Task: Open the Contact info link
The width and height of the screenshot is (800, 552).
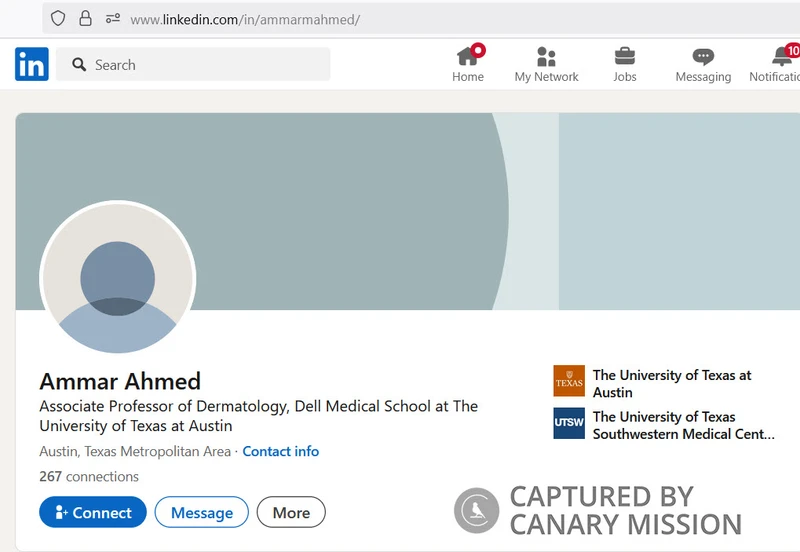Action: (281, 451)
